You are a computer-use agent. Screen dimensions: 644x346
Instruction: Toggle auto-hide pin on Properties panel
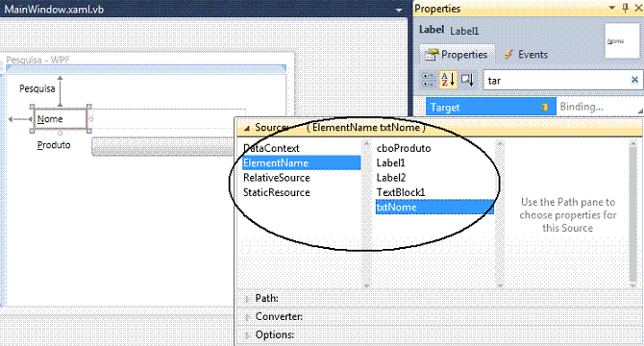click(x=626, y=8)
